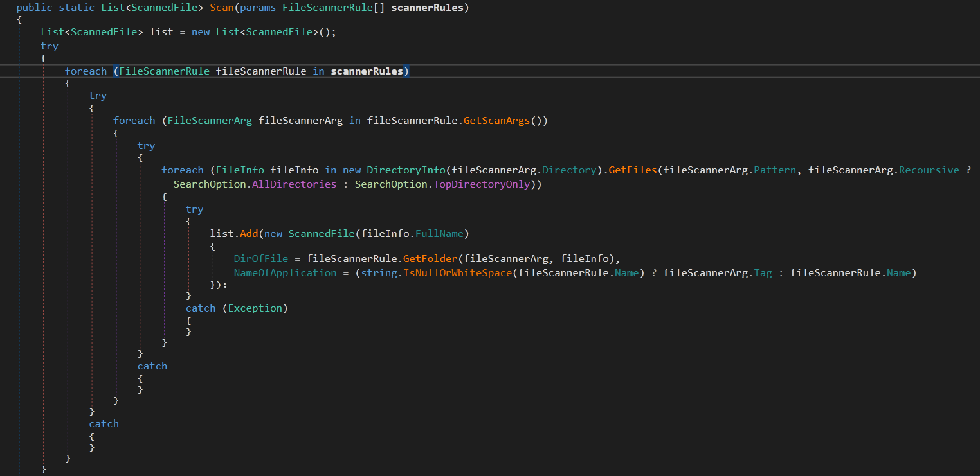Click the Scan method name in signature
The height and width of the screenshot is (476, 980).
222,8
